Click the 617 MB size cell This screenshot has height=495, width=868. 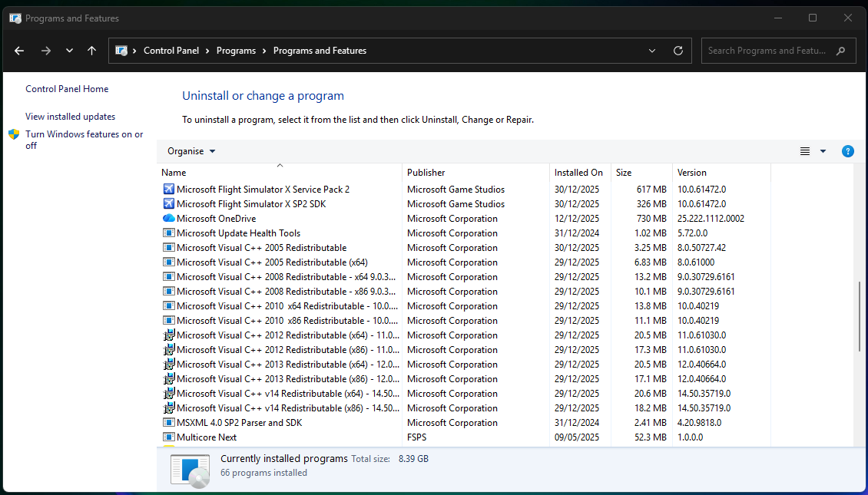pos(651,189)
